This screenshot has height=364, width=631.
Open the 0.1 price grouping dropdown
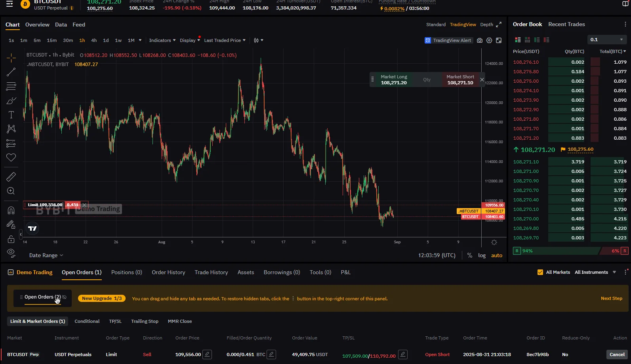607,40
